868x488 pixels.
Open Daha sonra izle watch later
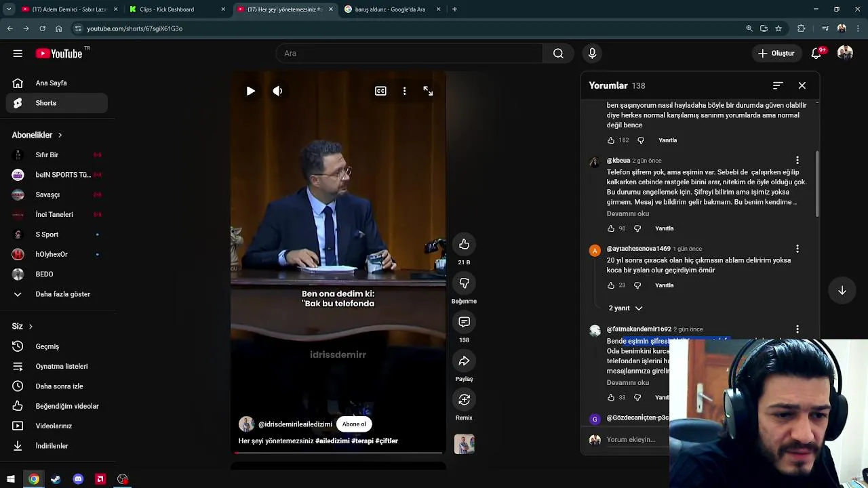click(57, 386)
